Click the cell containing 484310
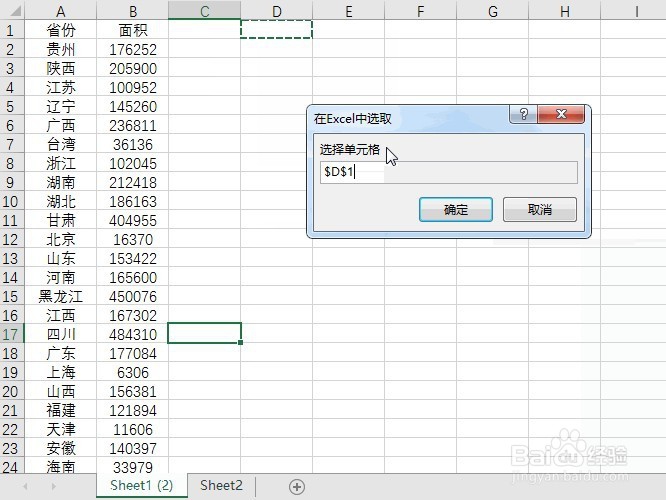This screenshot has height=500, width=666. pyautogui.click(x=133, y=334)
